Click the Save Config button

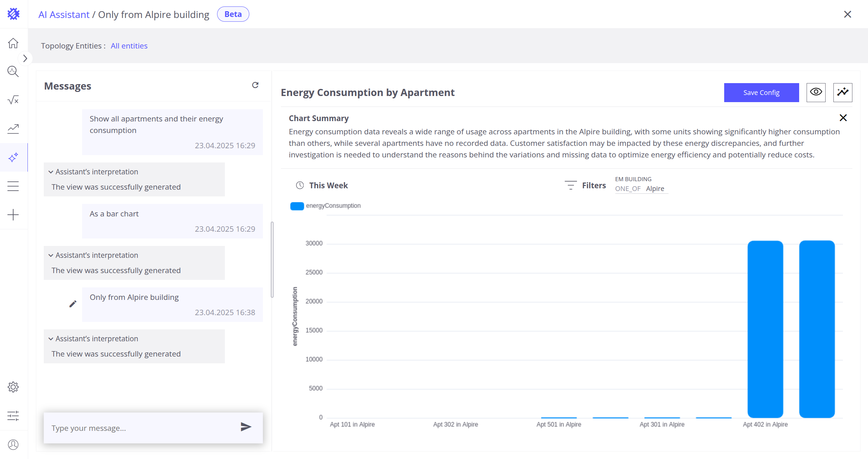pos(761,93)
